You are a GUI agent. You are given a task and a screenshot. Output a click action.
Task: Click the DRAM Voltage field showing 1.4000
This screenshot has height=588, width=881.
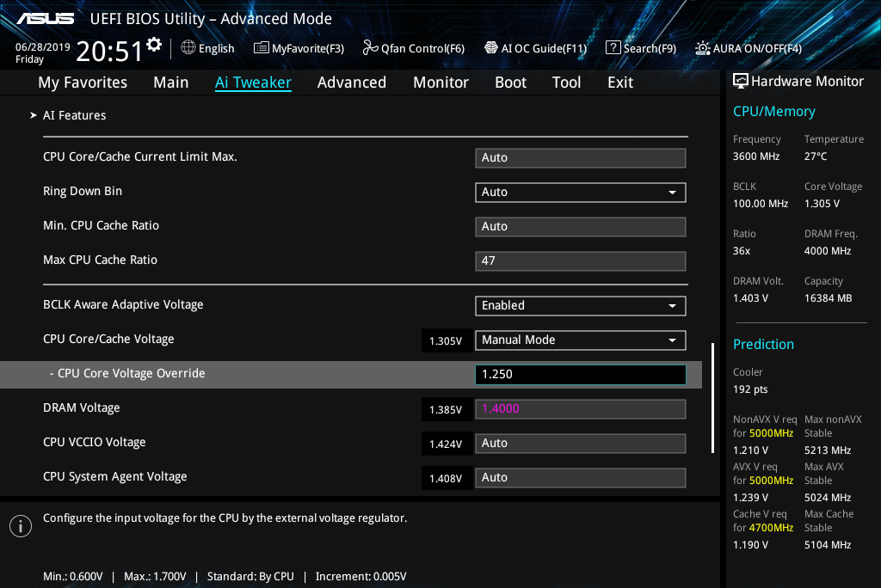click(581, 409)
